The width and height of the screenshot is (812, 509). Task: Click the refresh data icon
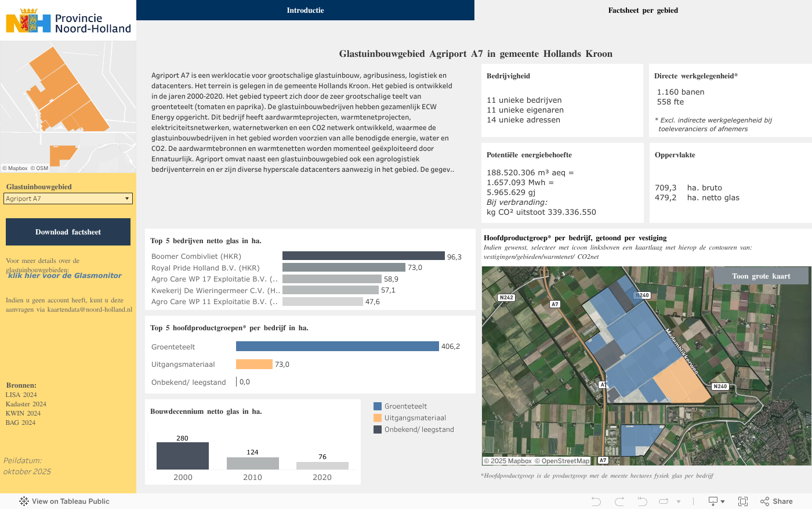pos(664,501)
